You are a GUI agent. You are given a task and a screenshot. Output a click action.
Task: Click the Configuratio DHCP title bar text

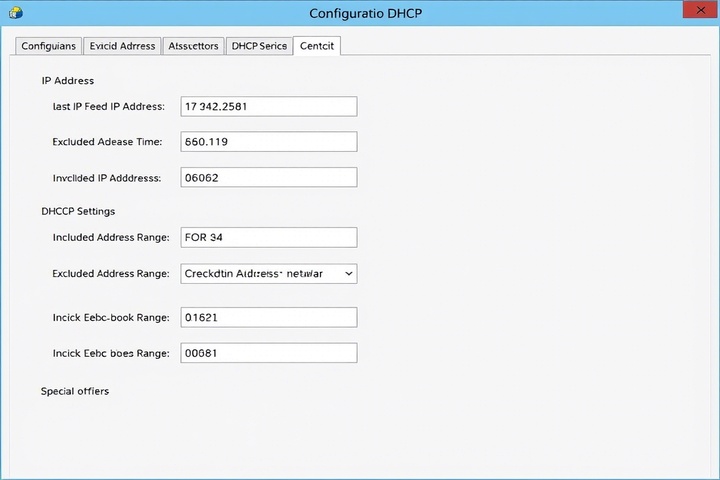pyautogui.click(x=366, y=13)
